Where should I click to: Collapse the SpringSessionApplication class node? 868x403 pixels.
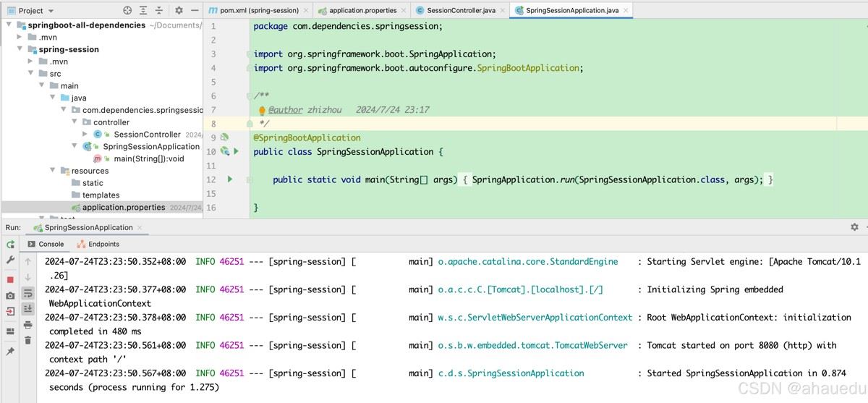tap(75, 146)
